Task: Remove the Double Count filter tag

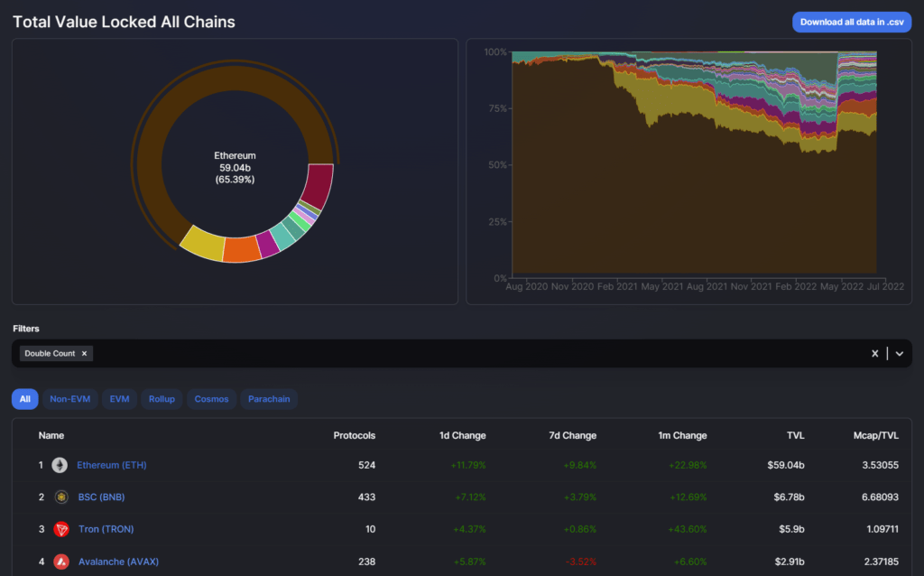Action: [x=84, y=354]
